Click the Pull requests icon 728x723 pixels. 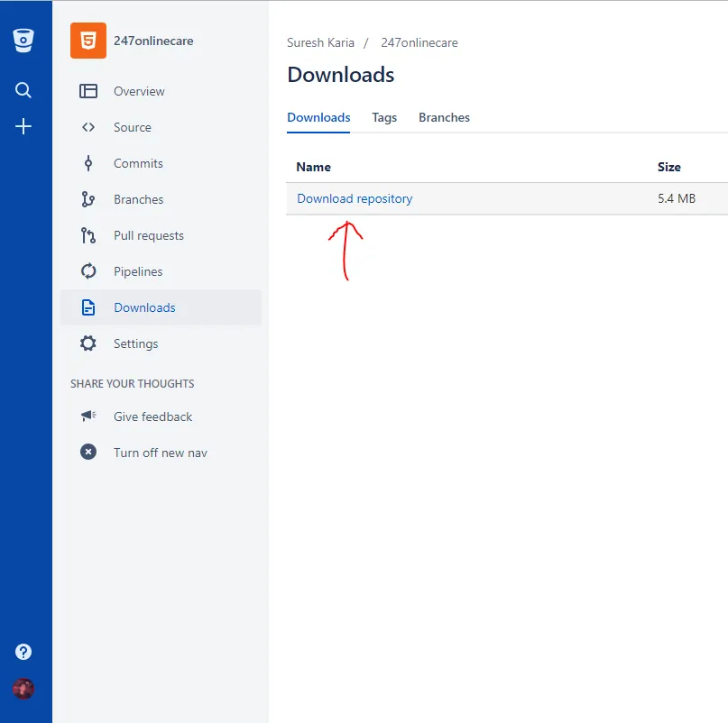tap(88, 235)
